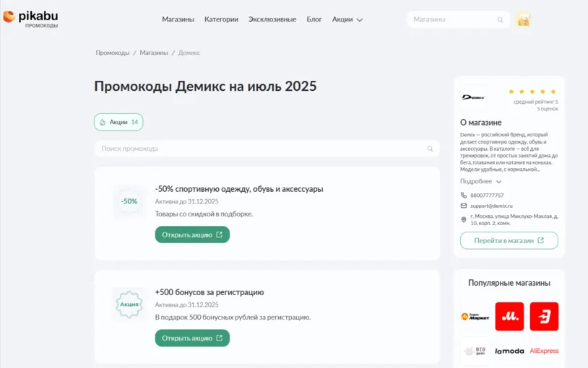Open the Категории menu item

pos(221,19)
